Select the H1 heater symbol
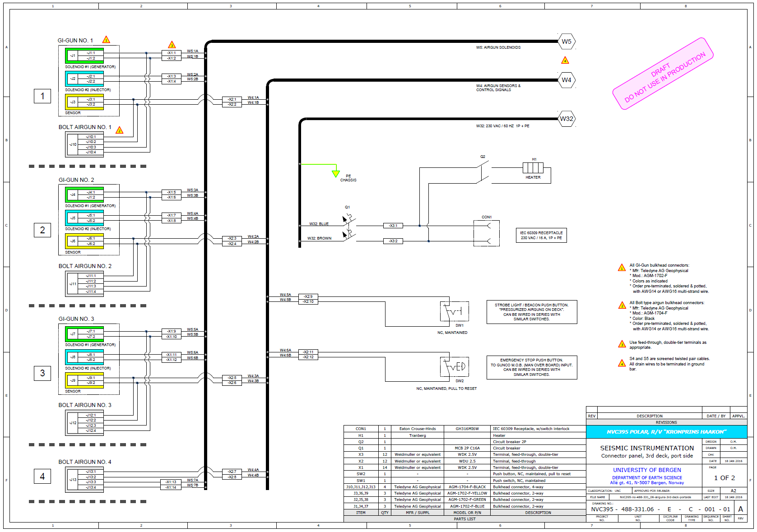 click(533, 168)
